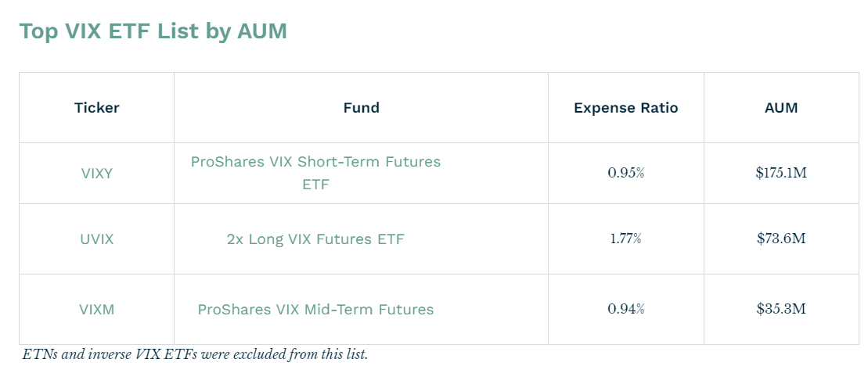Click the Fund column header
Viewport: 868px width, 366px height.
coord(361,108)
